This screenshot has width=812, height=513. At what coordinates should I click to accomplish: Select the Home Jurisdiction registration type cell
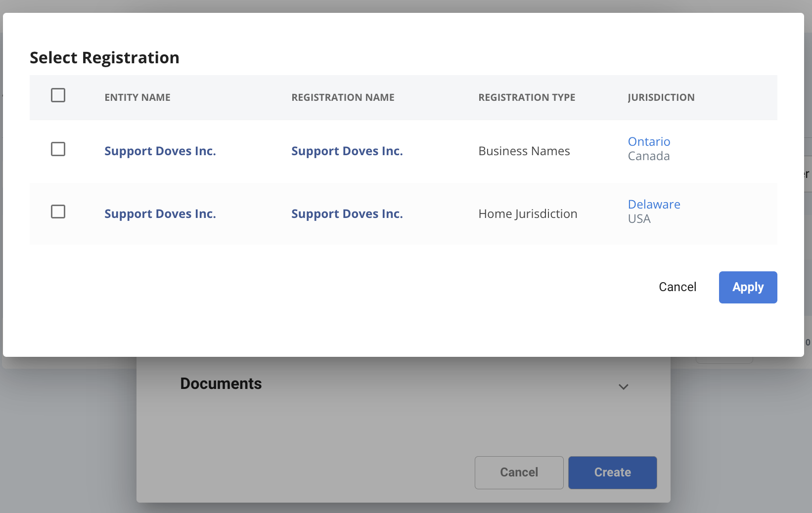528,214
